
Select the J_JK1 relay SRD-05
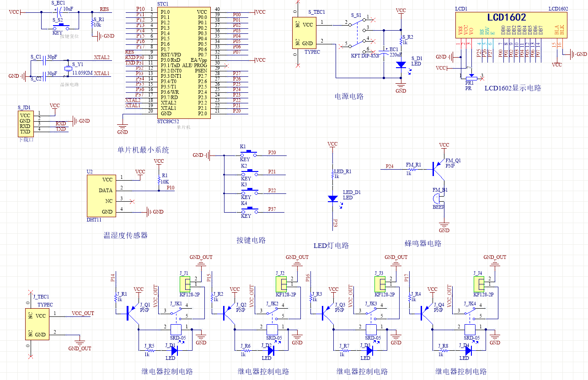176,328
